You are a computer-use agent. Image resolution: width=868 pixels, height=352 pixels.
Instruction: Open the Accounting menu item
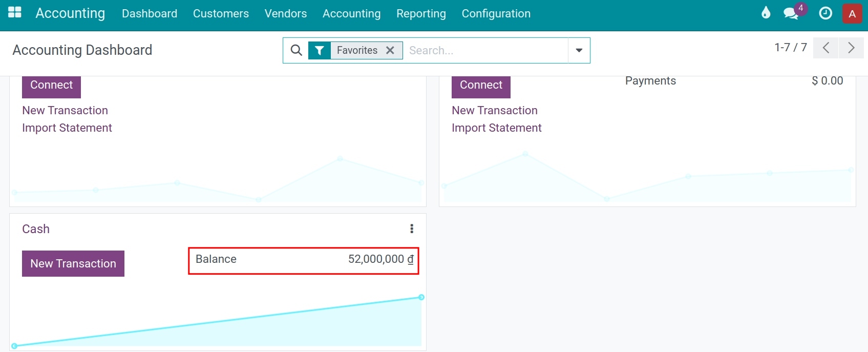click(x=352, y=13)
